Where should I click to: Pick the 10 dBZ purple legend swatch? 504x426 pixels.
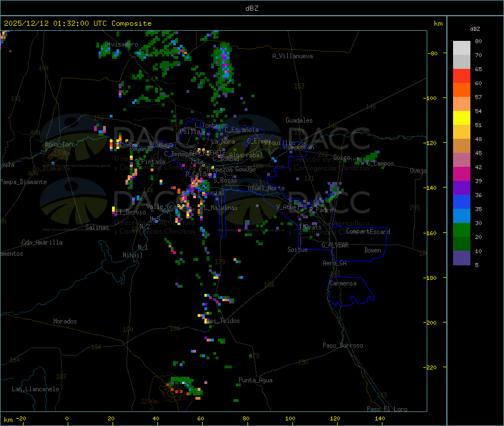tap(461, 258)
